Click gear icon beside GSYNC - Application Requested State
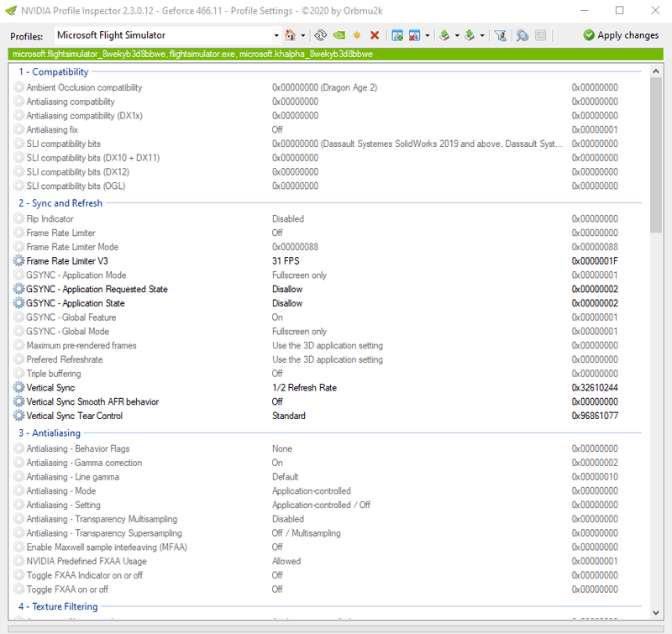The width and height of the screenshot is (672, 634). [x=18, y=289]
